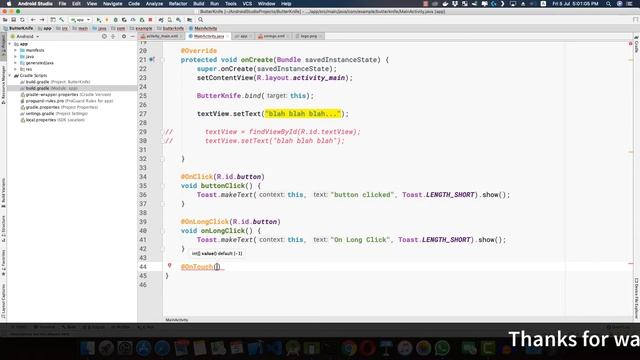Open the VCS menu

tap(247, 4)
